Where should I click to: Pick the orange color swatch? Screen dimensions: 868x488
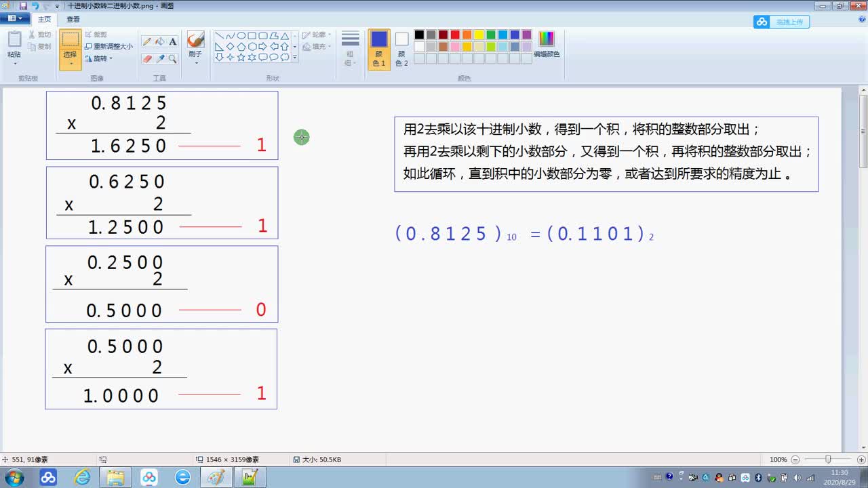467,35
